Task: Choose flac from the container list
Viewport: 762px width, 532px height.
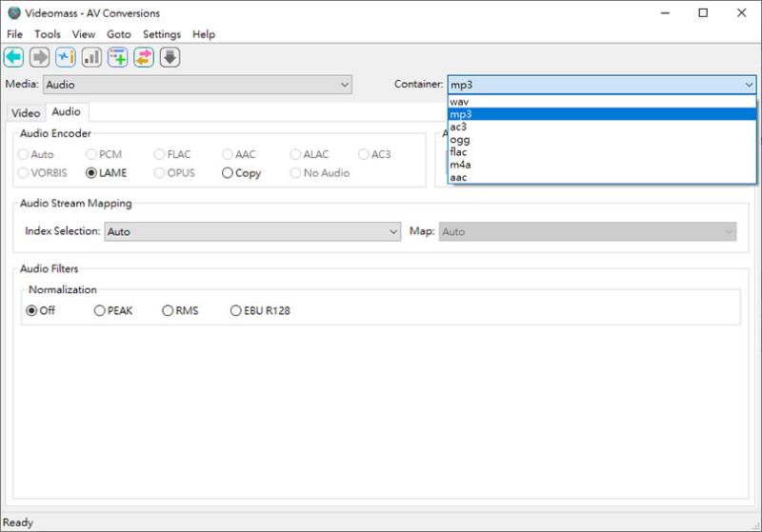Action: pos(602,152)
